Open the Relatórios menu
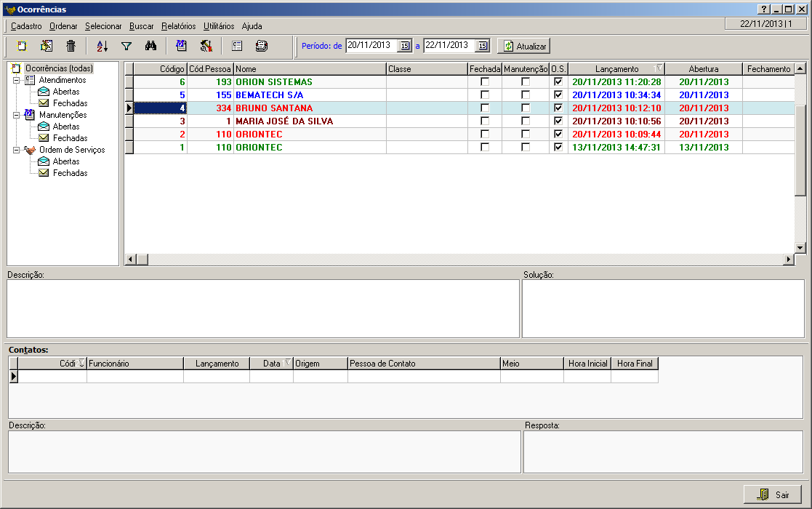The width and height of the screenshot is (812, 509). click(x=179, y=26)
